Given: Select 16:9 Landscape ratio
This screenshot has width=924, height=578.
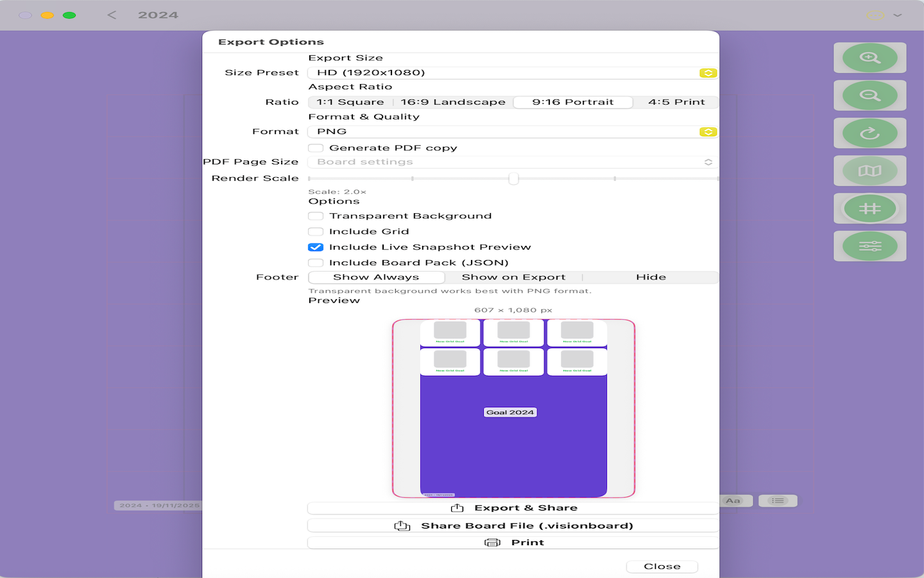Looking at the screenshot, I should click(453, 102).
